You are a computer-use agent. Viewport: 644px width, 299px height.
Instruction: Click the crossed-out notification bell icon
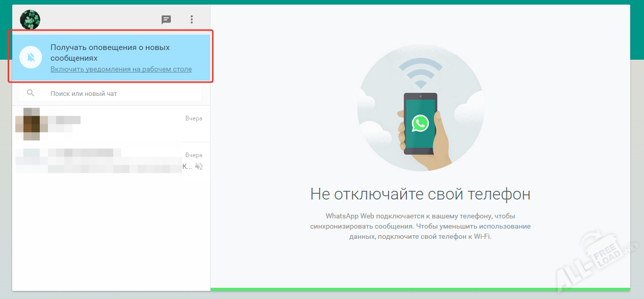point(31,57)
